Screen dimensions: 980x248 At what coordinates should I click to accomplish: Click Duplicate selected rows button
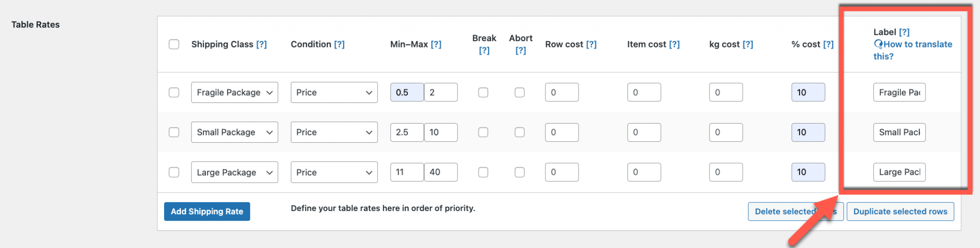pos(900,212)
